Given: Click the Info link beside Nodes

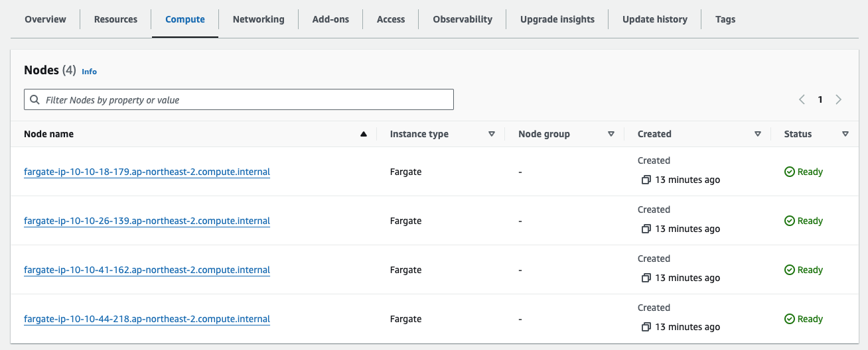Looking at the screenshot, I should click(89, 71).
